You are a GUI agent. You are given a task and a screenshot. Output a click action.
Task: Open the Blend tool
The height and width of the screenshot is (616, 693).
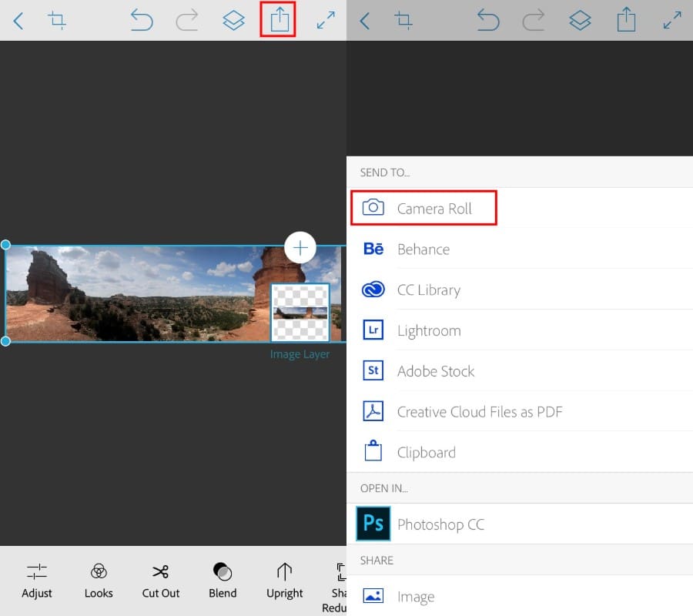click(x=223, y=581)
